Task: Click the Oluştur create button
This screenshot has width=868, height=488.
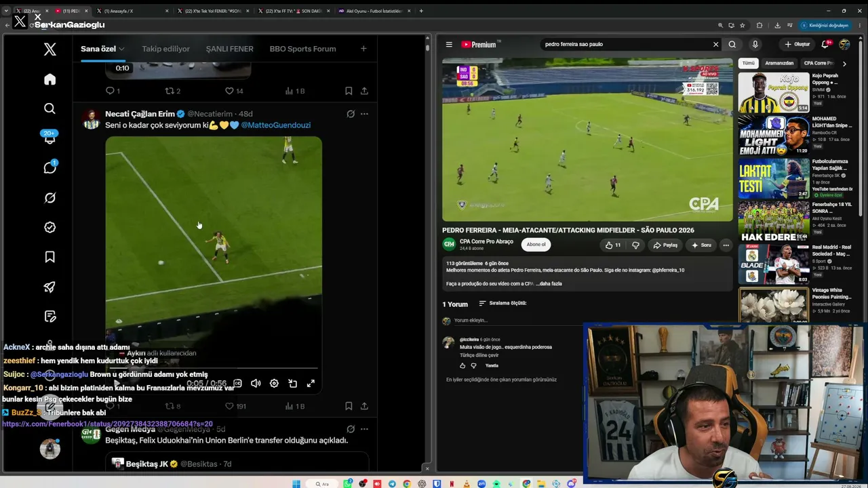Action: [797, 45]
